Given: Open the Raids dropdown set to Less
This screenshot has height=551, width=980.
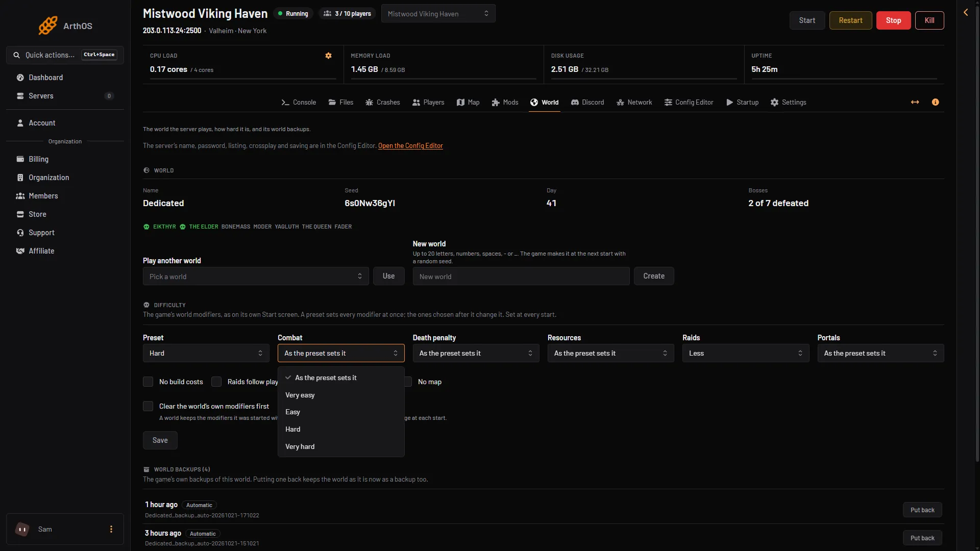Looking at the screenshot, I should click(x=746, y=353).
